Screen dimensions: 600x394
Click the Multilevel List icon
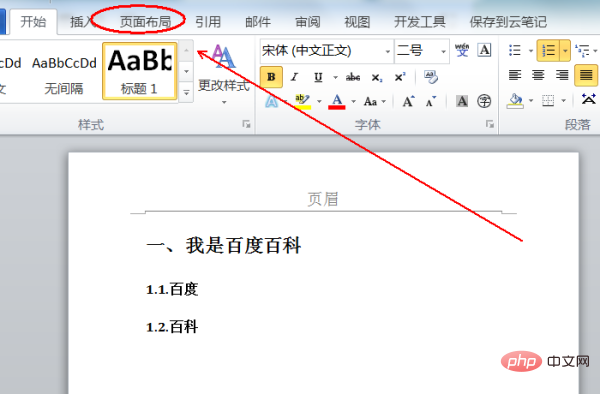(x=582, y=50)
